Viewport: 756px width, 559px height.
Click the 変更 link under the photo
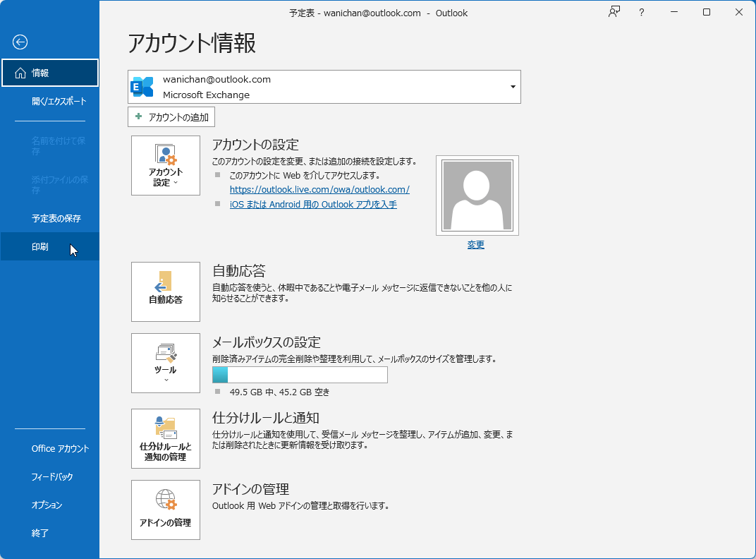click(x=476, y=245)
